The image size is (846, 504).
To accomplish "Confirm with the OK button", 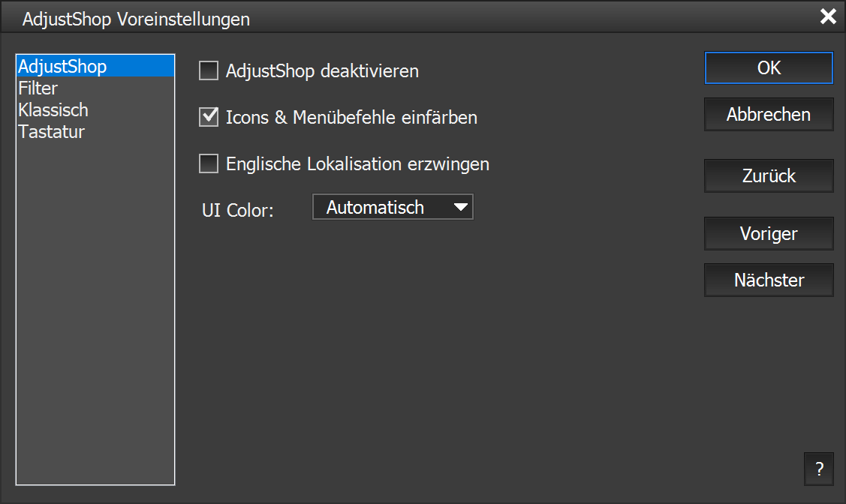I will tap(769, 67).
